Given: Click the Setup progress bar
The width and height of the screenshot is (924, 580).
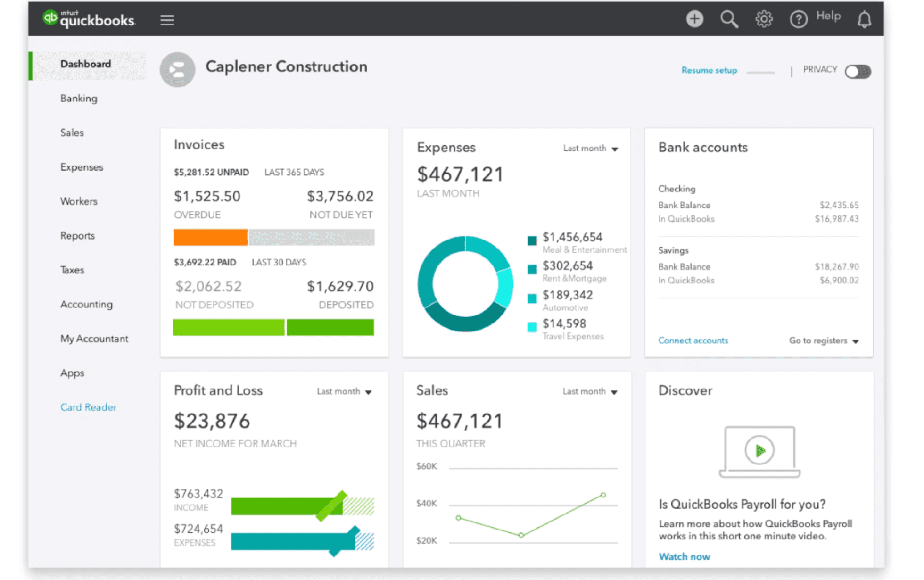Looking at the screenshot, I should point(760,73).
